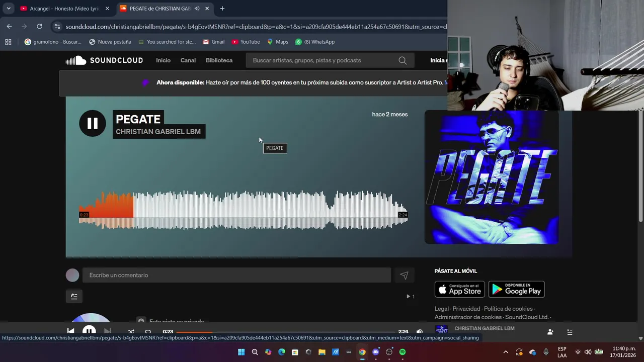Click the follow-user icon in the player bar
This screenshot has height=362, width=644.
tap(550, 332)
